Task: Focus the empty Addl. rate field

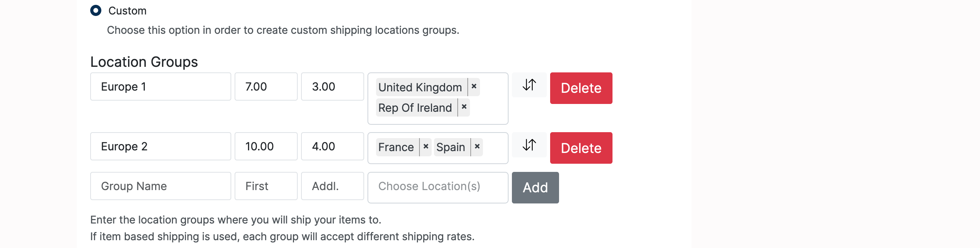Action: [x=332, y=186]
